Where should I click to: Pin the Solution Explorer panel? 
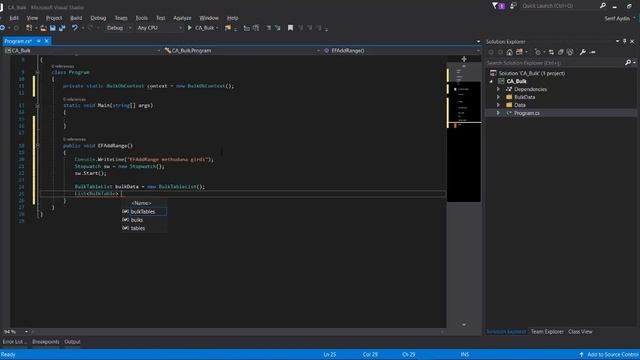(624, 41)
